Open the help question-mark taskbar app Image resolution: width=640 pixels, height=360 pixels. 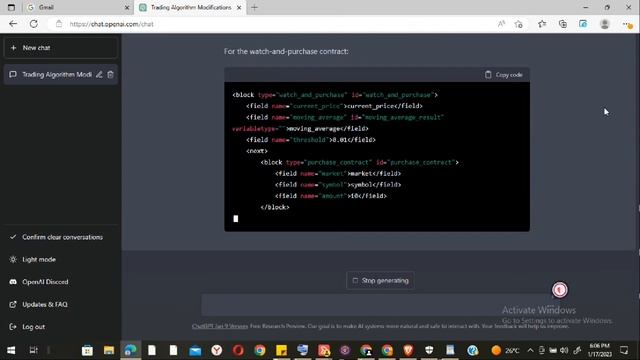(x=472, y=350)
